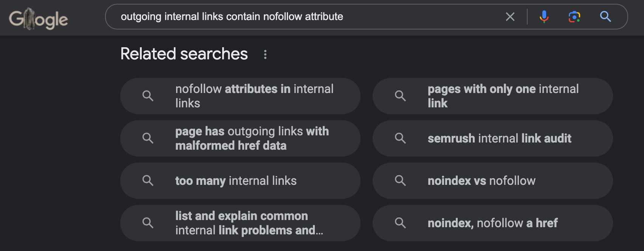Click the blue search magnifier button
644x251 pixels.
click(x=605, y=17)
